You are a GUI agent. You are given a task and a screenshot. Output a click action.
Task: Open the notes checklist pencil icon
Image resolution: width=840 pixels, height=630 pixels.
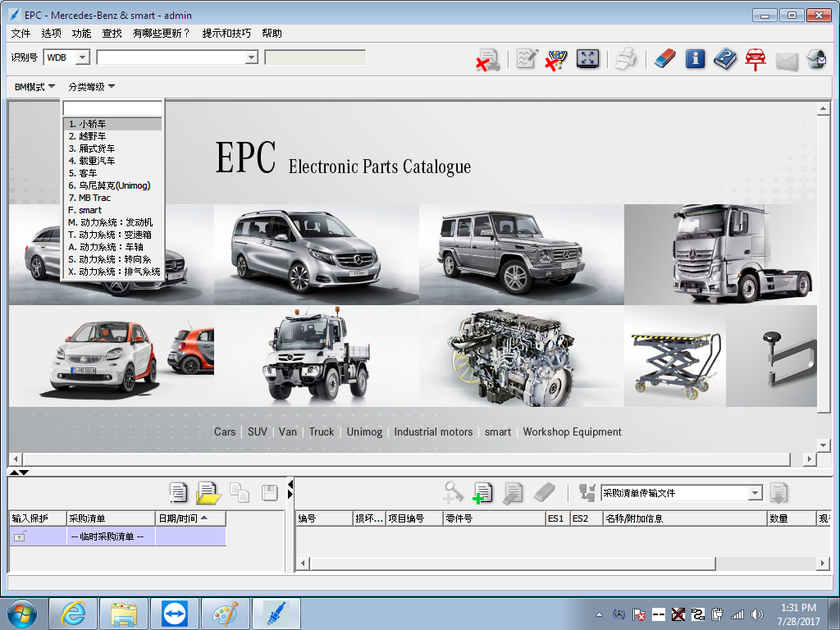(x=527, y=58)
